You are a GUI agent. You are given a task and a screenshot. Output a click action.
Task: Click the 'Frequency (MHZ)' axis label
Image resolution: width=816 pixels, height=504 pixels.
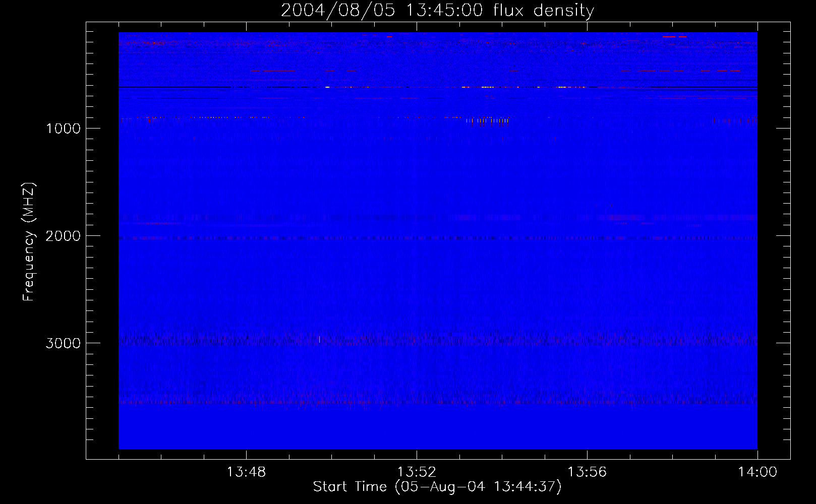pyautogui.click(x=29, y=242)
